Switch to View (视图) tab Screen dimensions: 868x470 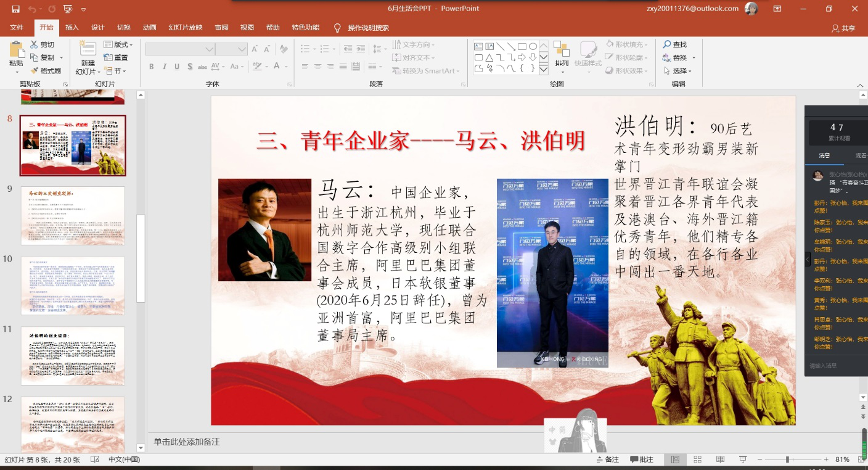coord(247,28)
